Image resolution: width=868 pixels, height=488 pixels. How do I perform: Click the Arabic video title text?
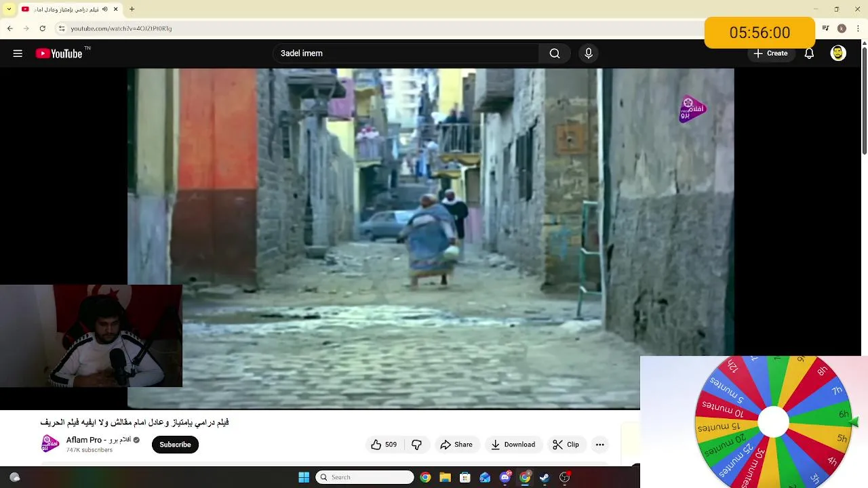coord(134,422)
